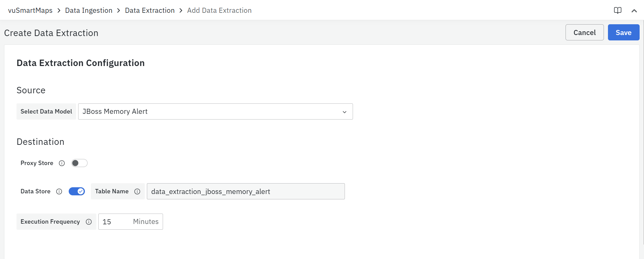
Task: Click the down arrow in the data model selector
Action: [x=344, y=112]
